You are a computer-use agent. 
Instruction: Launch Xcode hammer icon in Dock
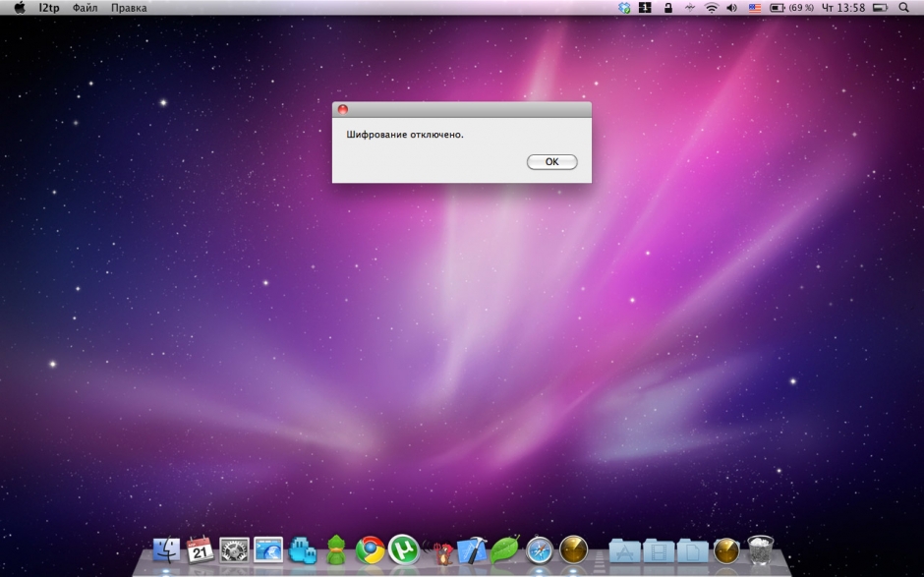point(472,549)
